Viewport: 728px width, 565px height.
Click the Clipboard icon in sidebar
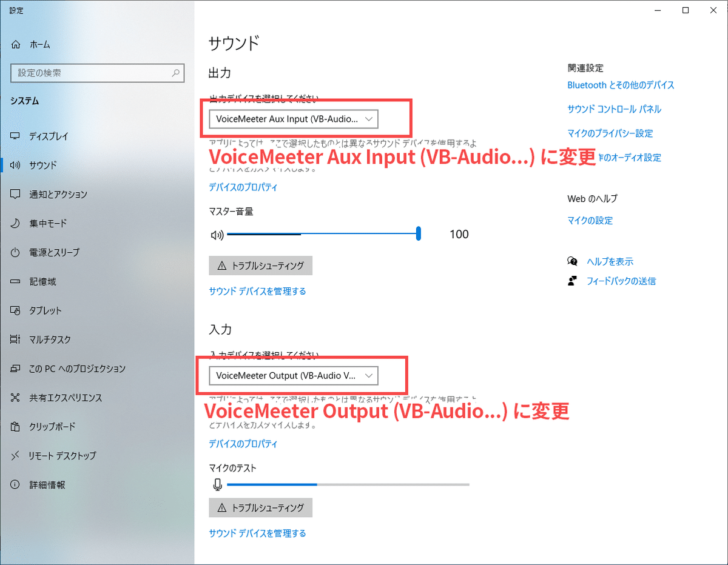(x=16, y=427)
